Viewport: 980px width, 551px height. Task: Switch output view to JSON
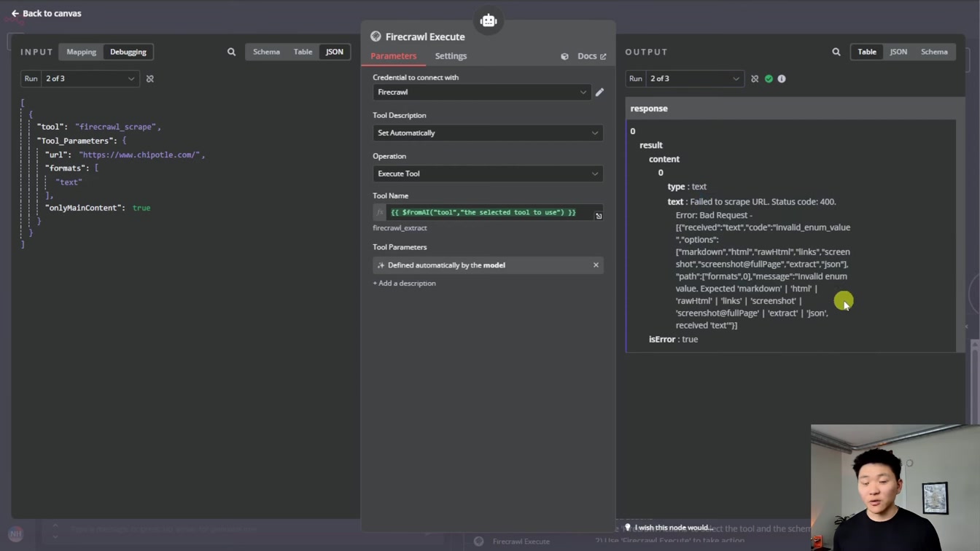tap(898, 52)
